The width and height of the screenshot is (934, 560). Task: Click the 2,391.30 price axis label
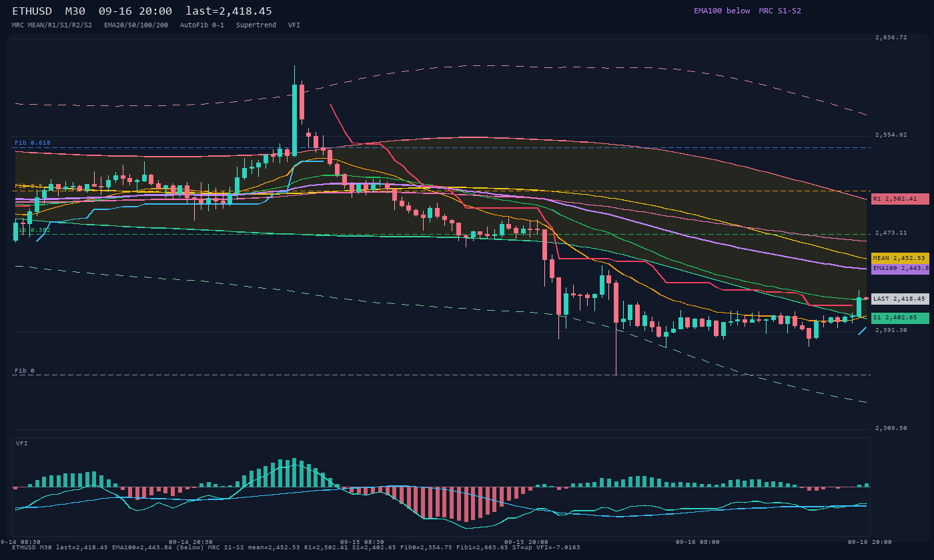(x=891, y=330)
